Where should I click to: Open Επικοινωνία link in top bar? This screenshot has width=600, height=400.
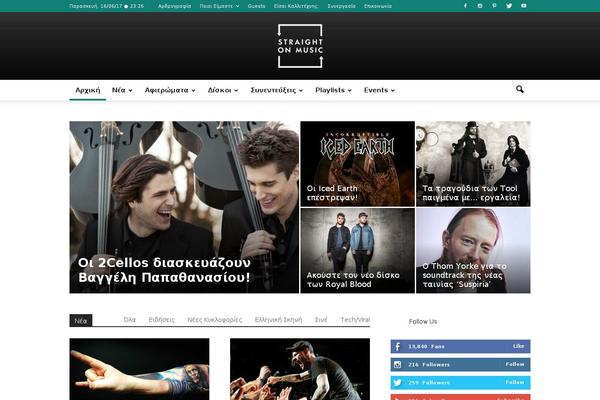coord(378,6)
